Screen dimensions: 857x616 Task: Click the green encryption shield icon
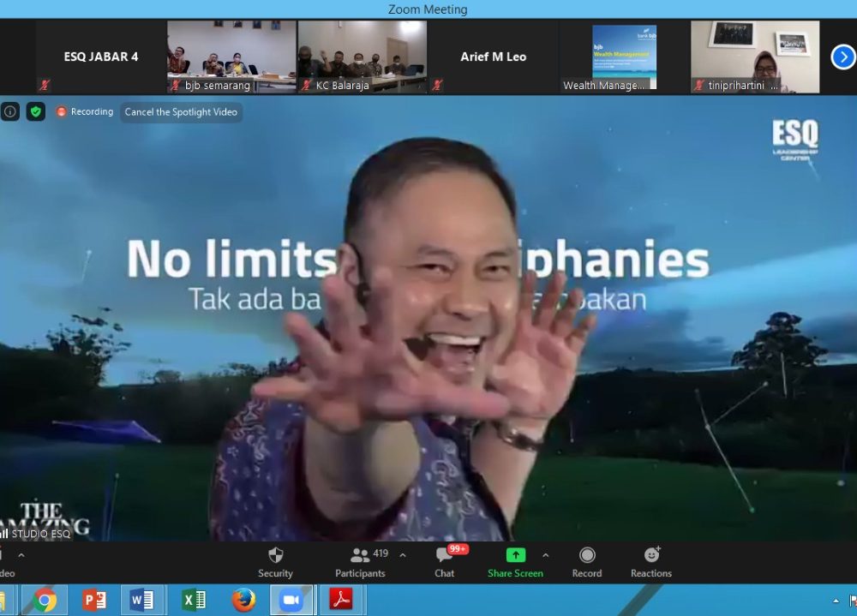pyautogui.click(x=35, y=111)
